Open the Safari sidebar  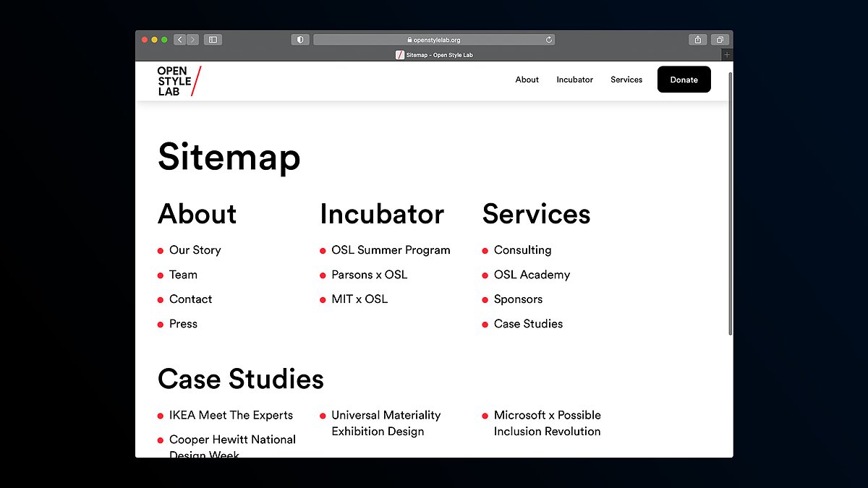pos(213,40)
